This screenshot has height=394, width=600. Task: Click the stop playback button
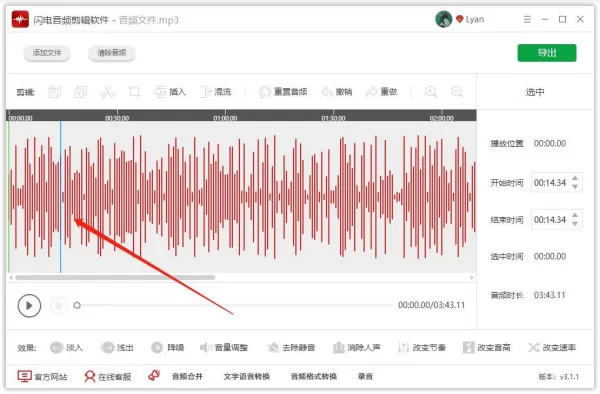point(59,305)
